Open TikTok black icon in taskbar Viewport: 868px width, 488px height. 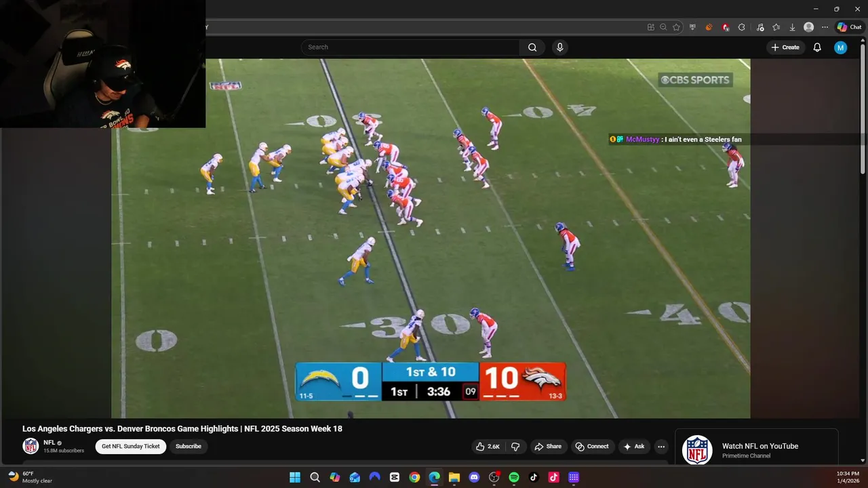click(534, 477)
